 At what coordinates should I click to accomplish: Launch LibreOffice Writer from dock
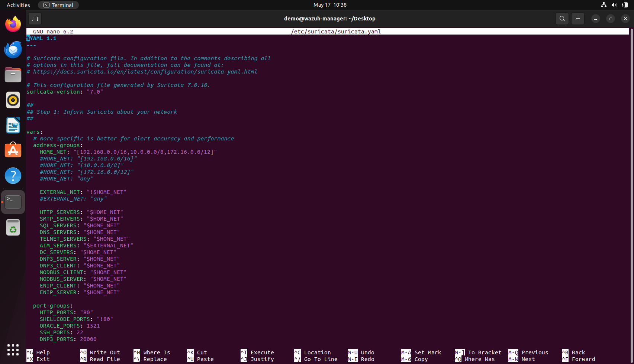click(13, 125)
